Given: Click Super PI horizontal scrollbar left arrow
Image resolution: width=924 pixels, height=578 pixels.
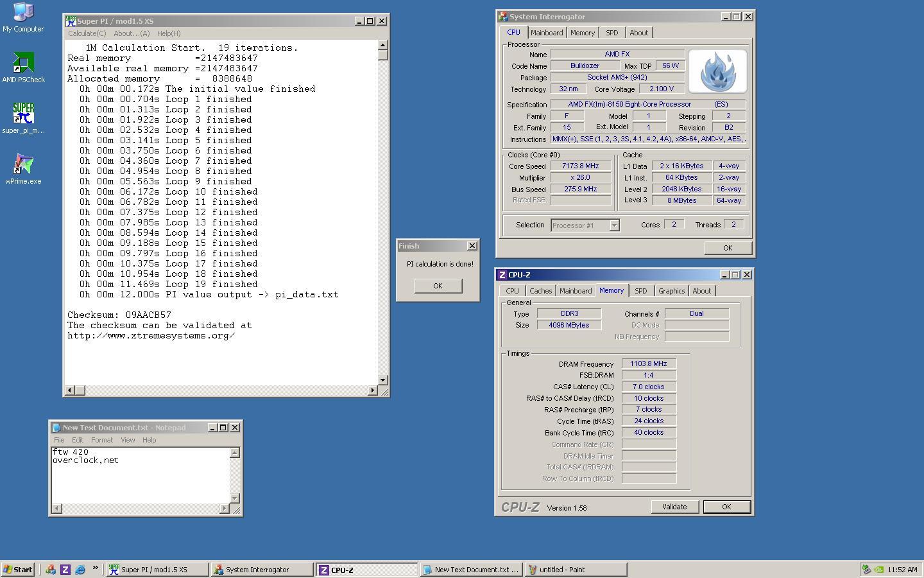Looking at the screenshot, I should click(70, 390).
